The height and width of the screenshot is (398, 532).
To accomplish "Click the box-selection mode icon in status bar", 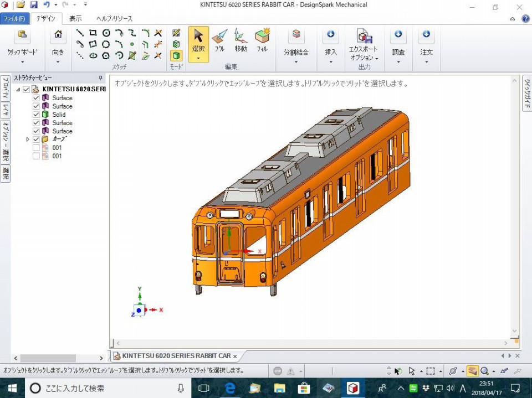I will point(430,371).
